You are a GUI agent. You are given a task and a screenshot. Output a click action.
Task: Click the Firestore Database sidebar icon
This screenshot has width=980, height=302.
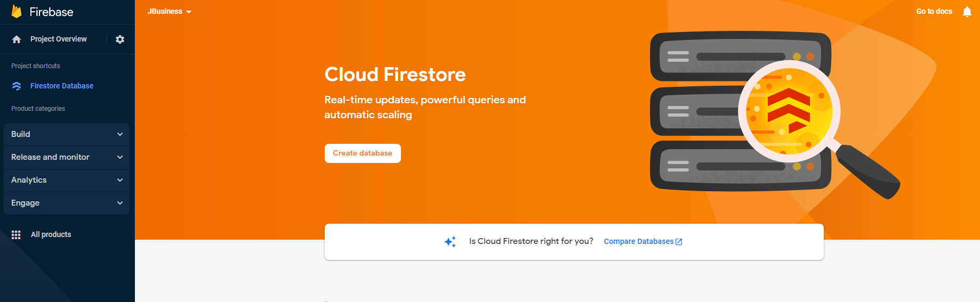point(17,86)
